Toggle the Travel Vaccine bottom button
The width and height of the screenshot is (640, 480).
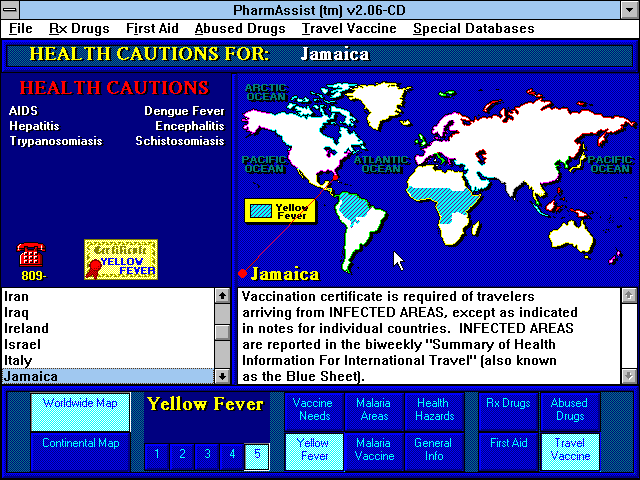(570, 452)
